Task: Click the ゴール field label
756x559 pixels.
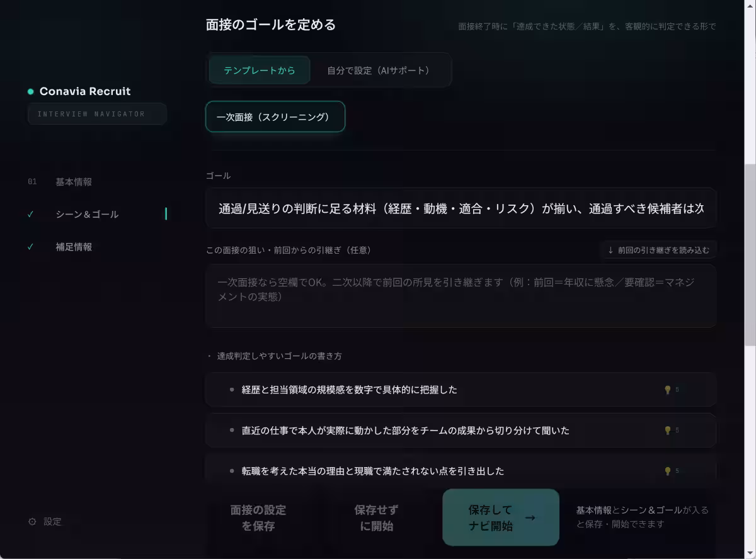Action: pyautogui.click(x=219, y=176)
